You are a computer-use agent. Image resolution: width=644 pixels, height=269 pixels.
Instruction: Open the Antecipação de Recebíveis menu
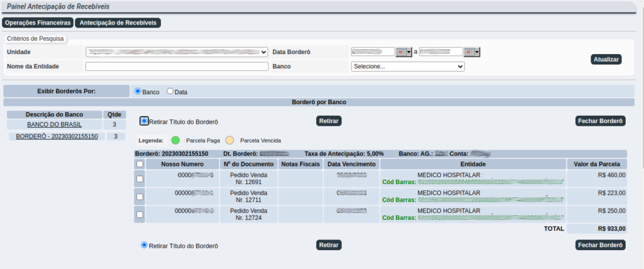[118, 23]
